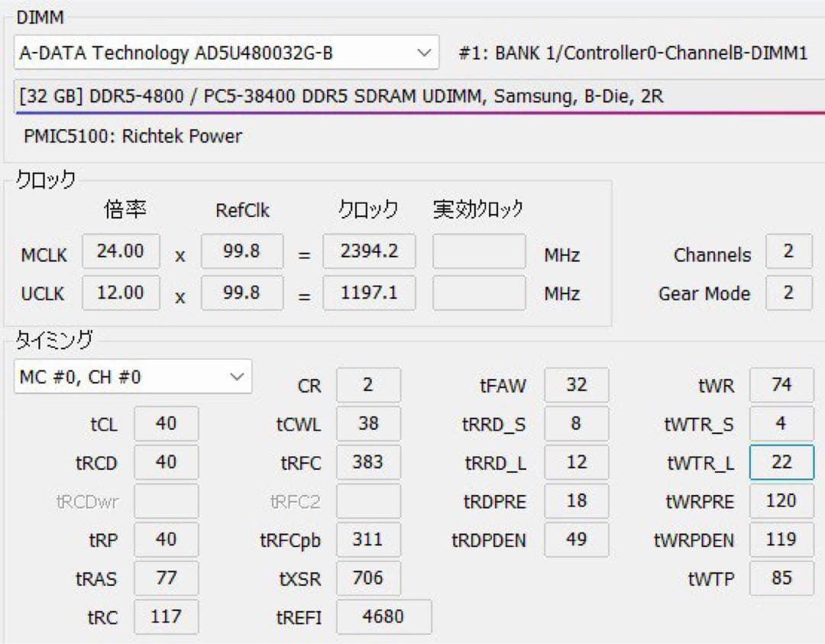Select the tWRPDEN value 119
This screenshot has width=825, height=644.
pyautogui.click(x=781, y=539)
